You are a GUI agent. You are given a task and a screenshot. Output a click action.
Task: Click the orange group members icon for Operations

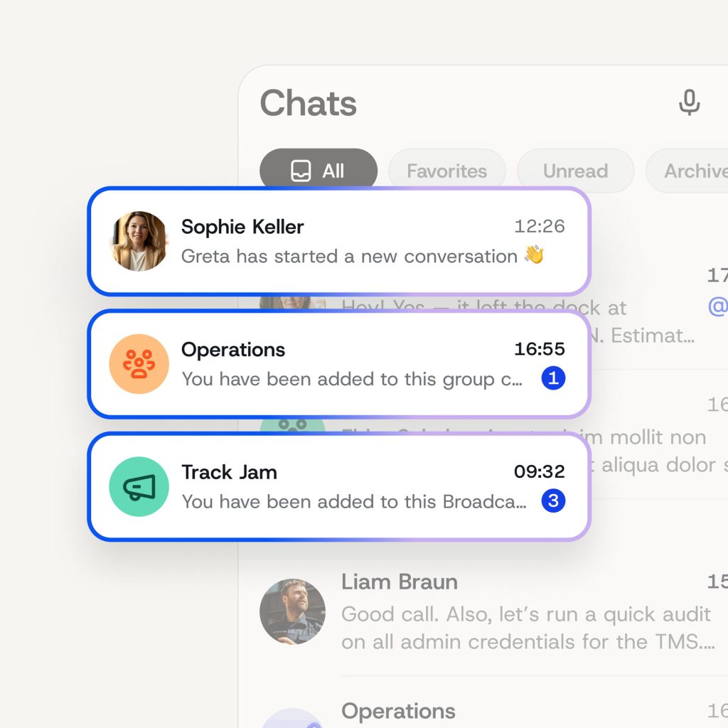click(139, 364)
